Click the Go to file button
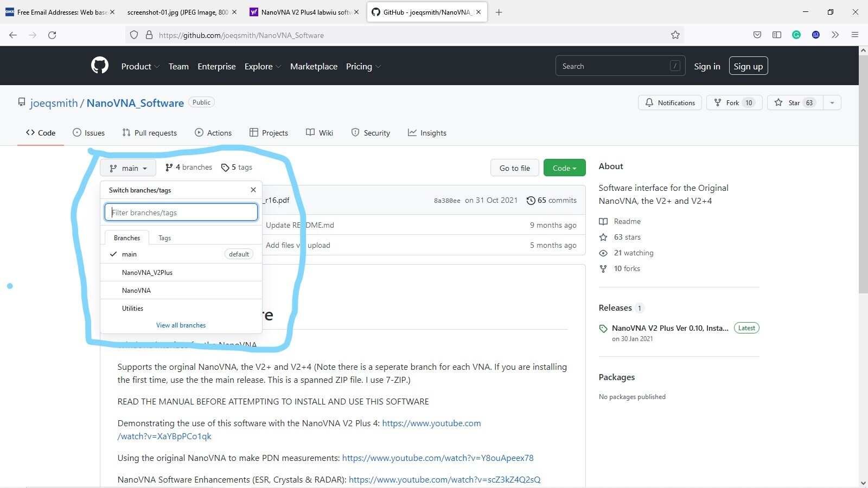The width and height of the screenshot is (868, 488). (x=515, y=168)
